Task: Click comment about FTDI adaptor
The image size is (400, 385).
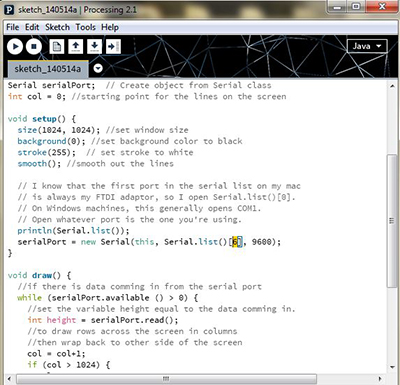Action: coord(156,197)
